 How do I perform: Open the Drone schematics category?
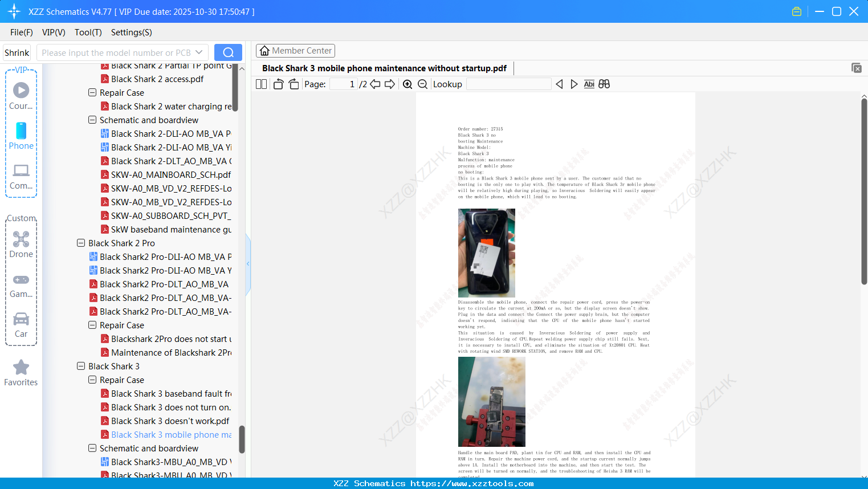pyautogui.click(x=21, y=244)
